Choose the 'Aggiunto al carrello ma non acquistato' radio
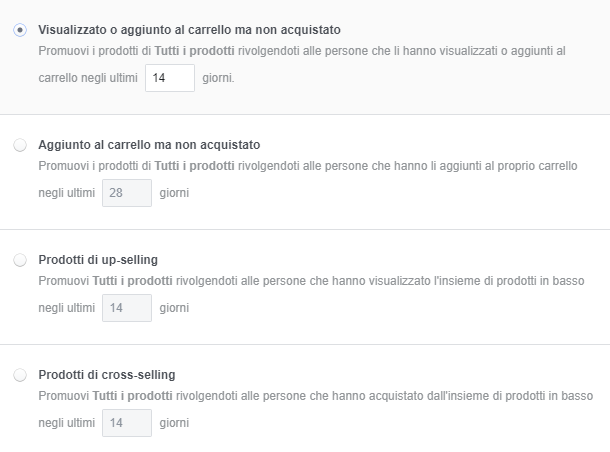610x452 pixels. point(20,145)
